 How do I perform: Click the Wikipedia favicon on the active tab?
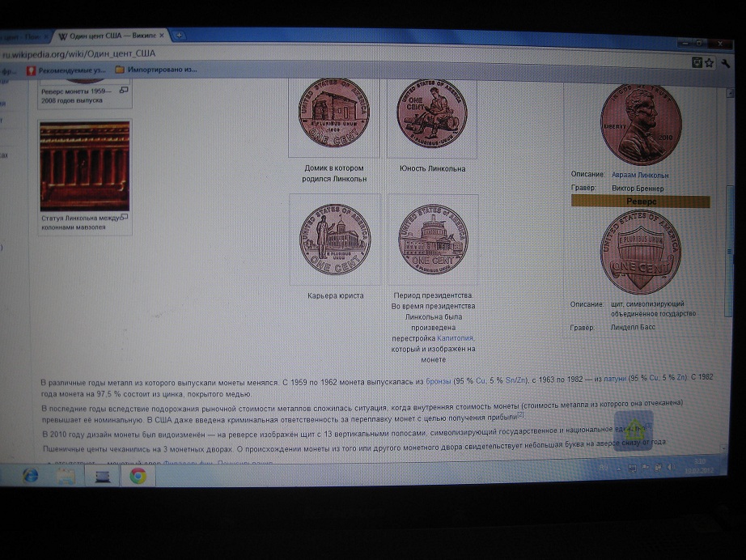click(62, 36)
